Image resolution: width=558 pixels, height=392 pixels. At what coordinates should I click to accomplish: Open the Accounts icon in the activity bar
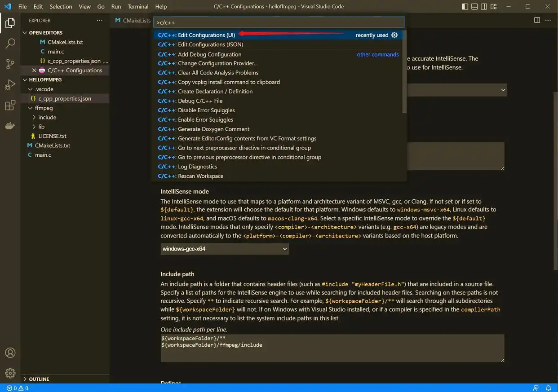(x=10, y=352)
